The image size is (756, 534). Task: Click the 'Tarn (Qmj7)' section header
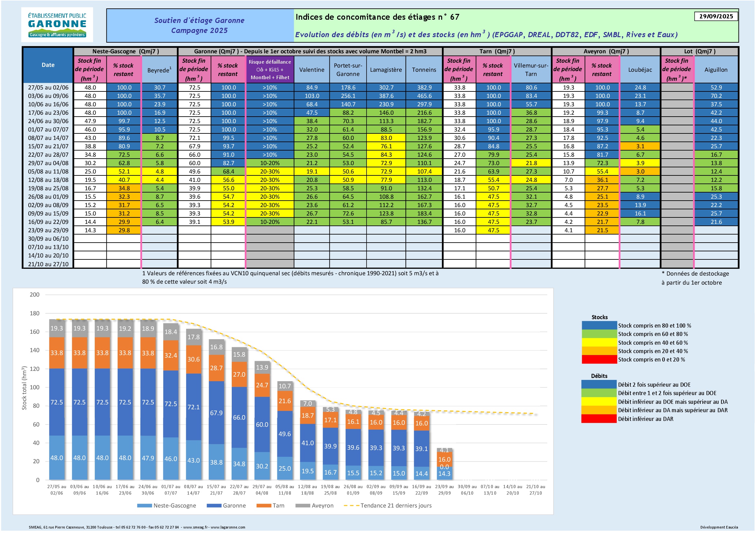coord(497,51)
